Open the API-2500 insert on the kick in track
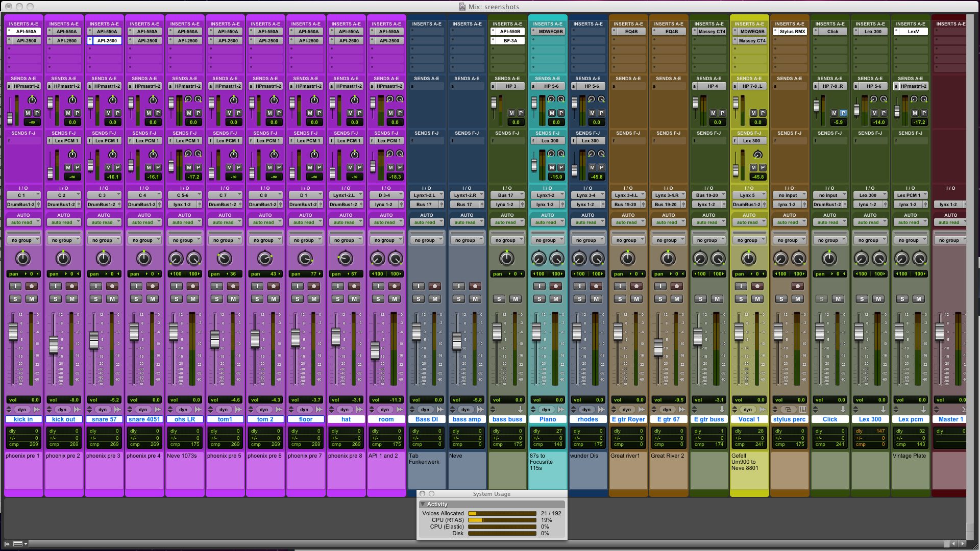Image resolution: width=980 pixels, height=551 pixels. coord(23,41)
